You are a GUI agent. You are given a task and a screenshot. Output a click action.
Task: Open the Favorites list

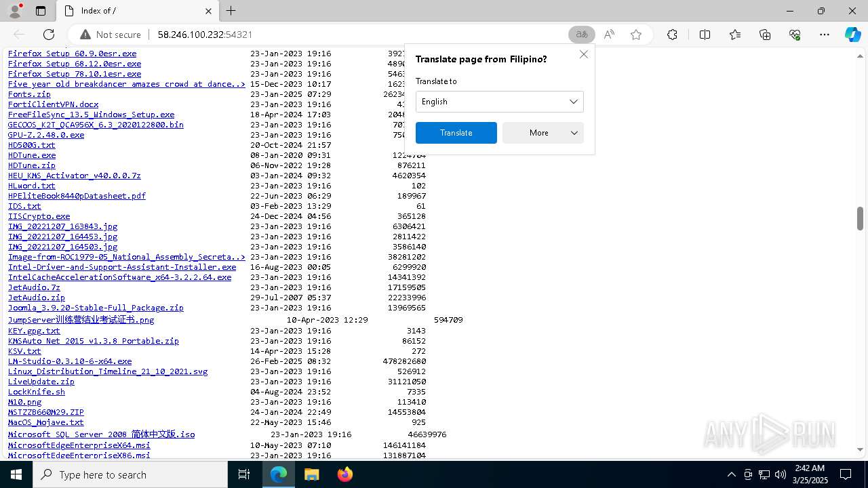click(735, 35)
